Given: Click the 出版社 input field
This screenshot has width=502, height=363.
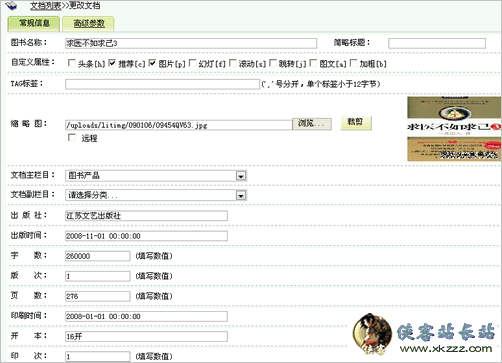Looking at the screenshot, I should coord(146,216).
